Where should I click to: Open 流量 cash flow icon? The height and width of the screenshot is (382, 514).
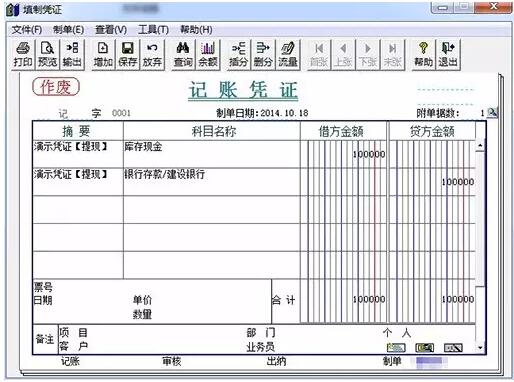(x=288, y=55)
